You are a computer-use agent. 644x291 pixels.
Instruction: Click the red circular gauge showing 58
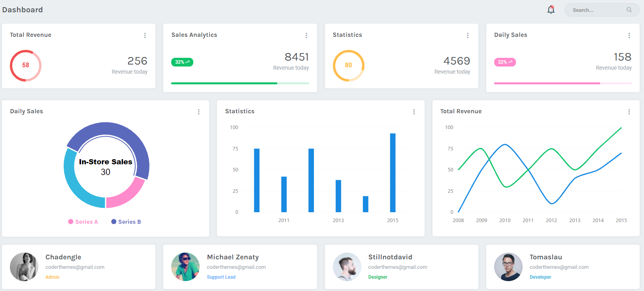click(x=26, y=65)
